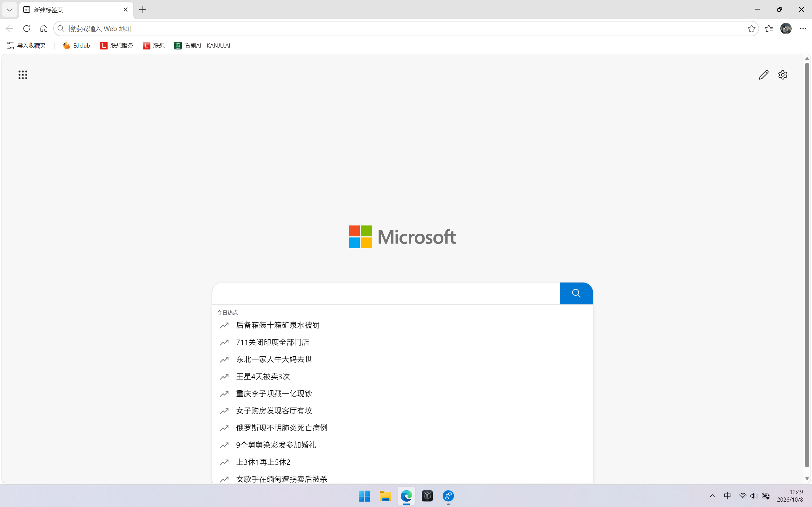Open the 联想 bookmark
Screen dimensions: 812x507
click(x=154, y=46)
